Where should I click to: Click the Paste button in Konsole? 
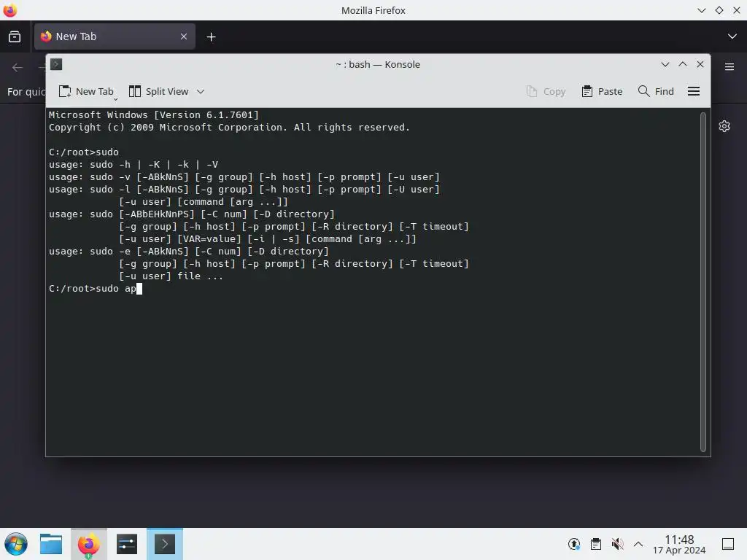(x=602, y=91)
